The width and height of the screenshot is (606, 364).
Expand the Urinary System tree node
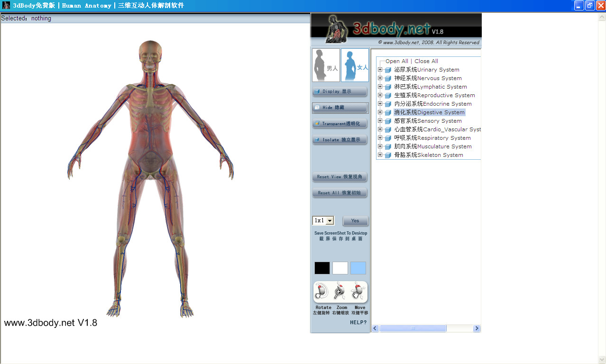pos(380,69)
